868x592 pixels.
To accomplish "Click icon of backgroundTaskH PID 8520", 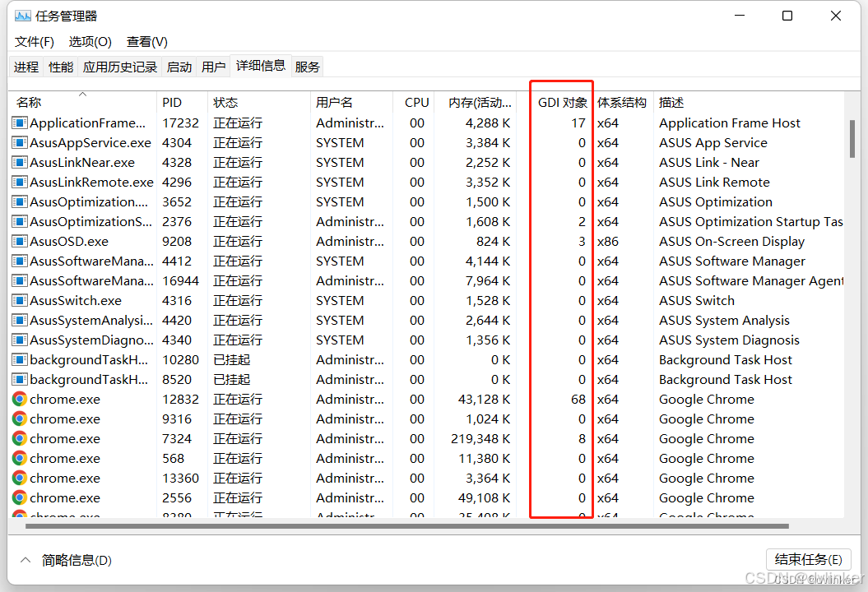I will pos(20,380).
